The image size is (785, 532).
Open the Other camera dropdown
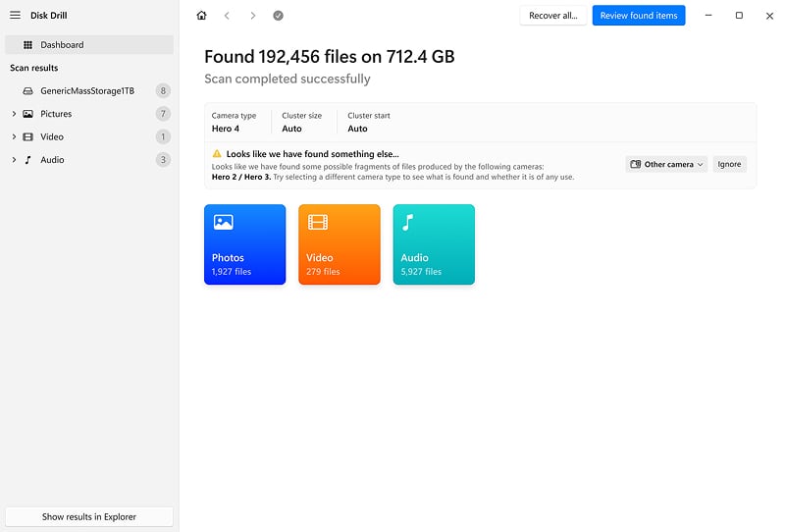click(666, 164)
